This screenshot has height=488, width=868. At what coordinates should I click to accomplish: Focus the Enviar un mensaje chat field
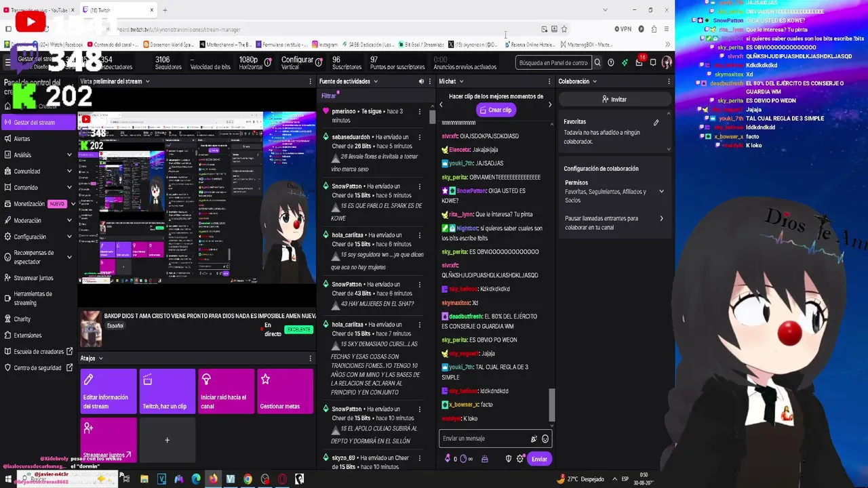tap(495, 439)
